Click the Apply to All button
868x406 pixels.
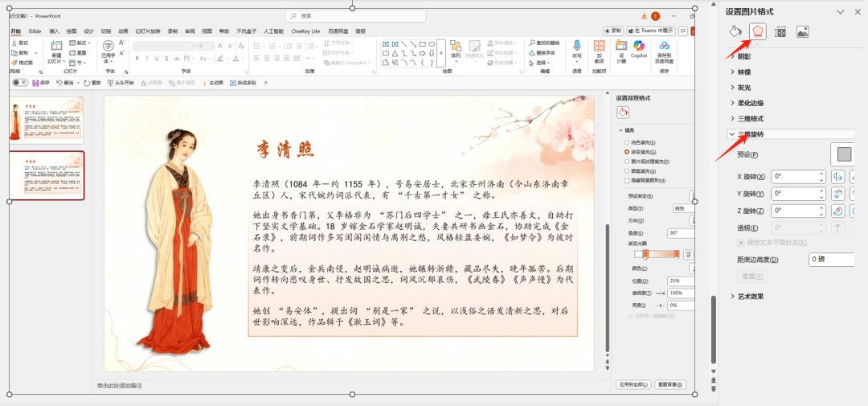tap(633, 384)
